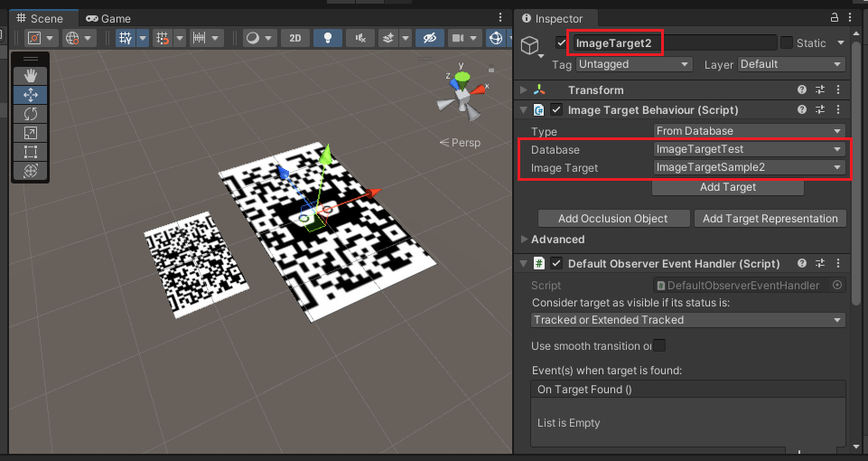Select the Rotate tool
This screenshot has width=868, height=461.
(x=31, y=114)
